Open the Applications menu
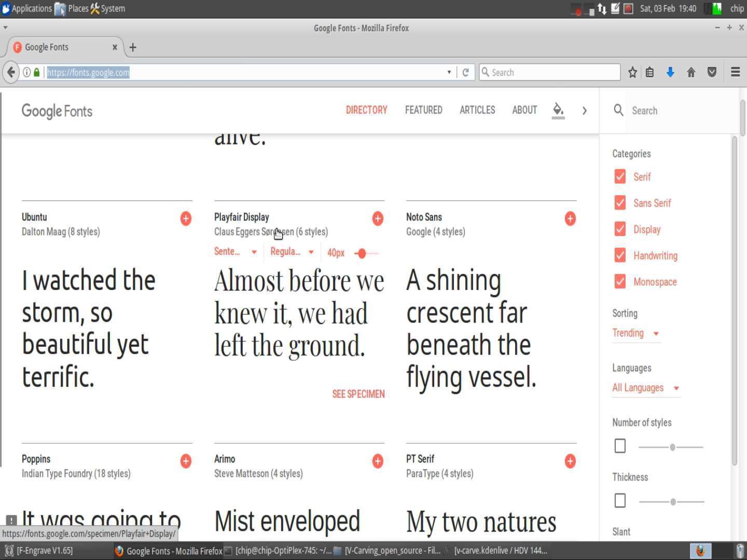Viewport: 747px width, 560px height. click(27, 8)
